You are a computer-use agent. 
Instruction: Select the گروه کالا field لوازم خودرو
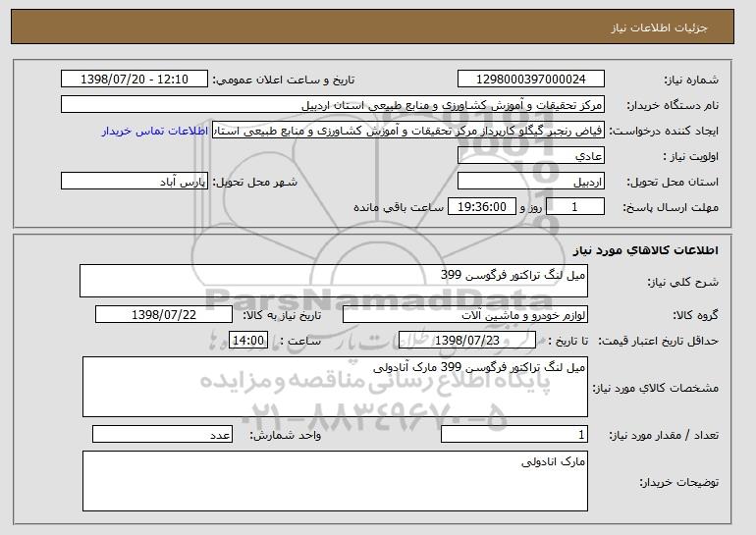465,315
